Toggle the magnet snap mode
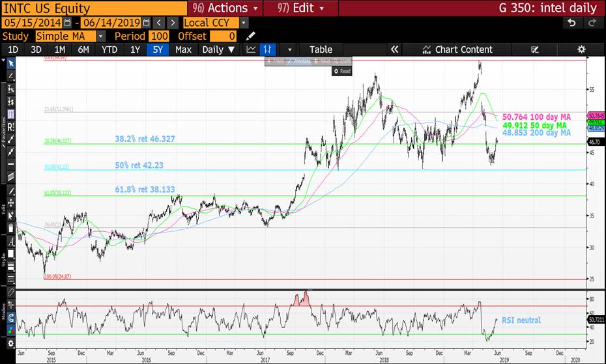606x364 pixels. [x=11, y=318]
